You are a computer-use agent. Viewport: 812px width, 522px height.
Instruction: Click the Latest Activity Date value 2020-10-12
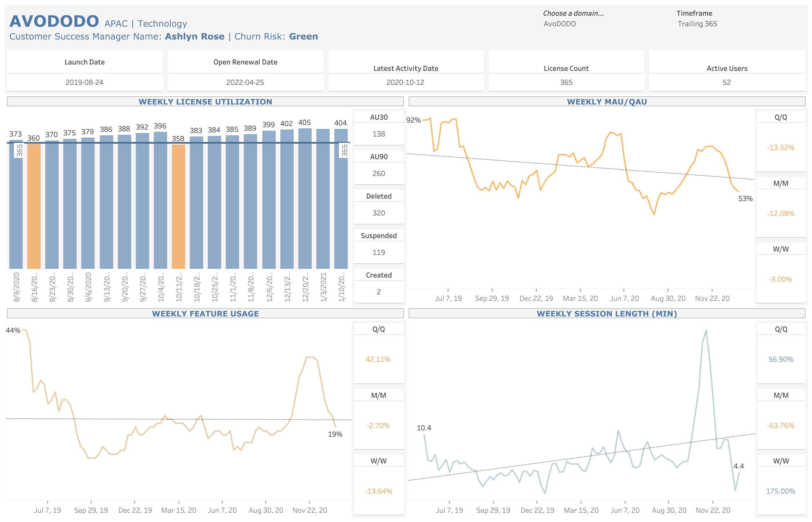405,82
